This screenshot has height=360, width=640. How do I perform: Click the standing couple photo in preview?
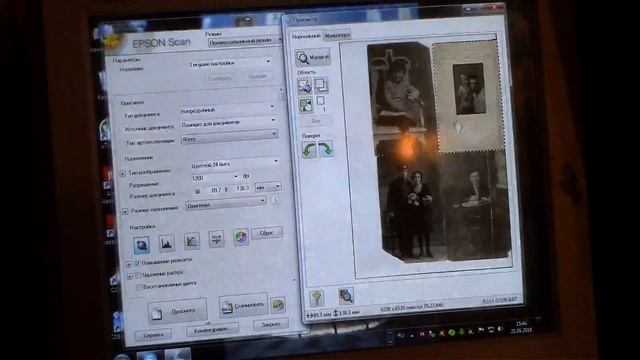(x=411, y=207)
